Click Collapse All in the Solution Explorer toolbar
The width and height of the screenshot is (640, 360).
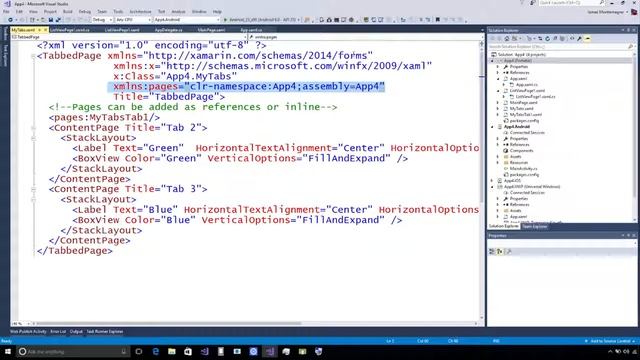point(555,38)
